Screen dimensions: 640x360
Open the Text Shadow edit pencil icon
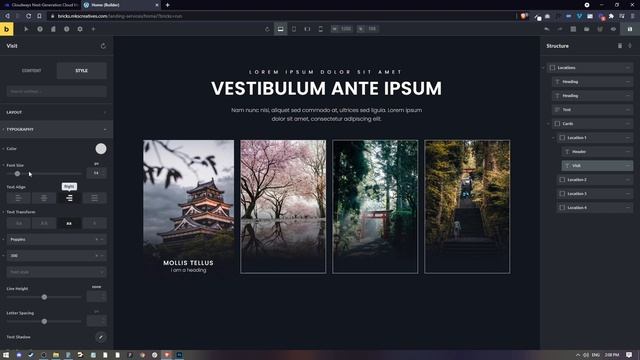click(x=100, y=337)
